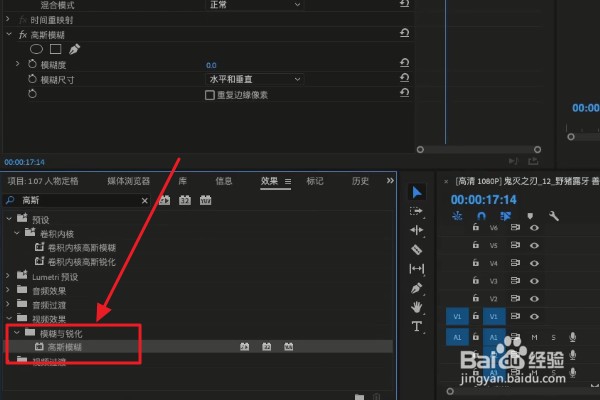Collapse 模糊与锐化 folder
This screenshot has height=400, width=600.
pos(17,333)
